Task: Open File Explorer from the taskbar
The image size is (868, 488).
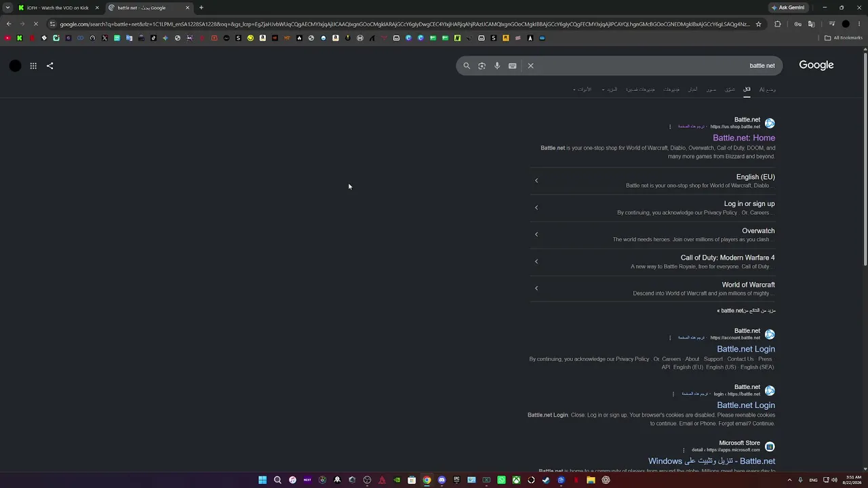Action: 591,480
